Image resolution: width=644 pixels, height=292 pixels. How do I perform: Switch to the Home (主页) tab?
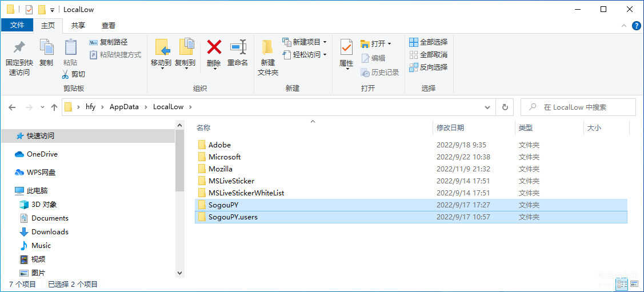click(47, 25)
